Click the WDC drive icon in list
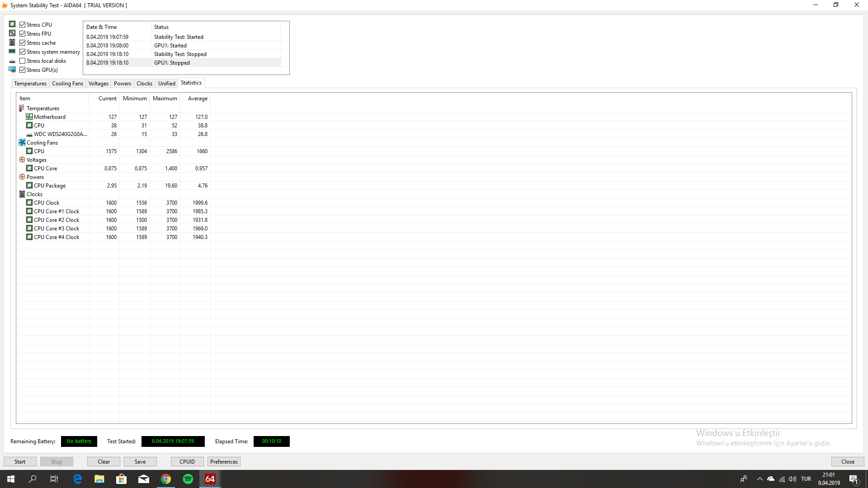This screenshot has width=868, height=488. pos(29,134)
